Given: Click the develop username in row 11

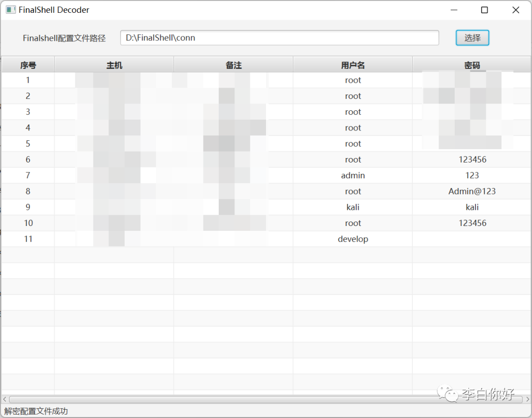Looking at the screenshot, I should pyautogui.click(x=353, y=239).
